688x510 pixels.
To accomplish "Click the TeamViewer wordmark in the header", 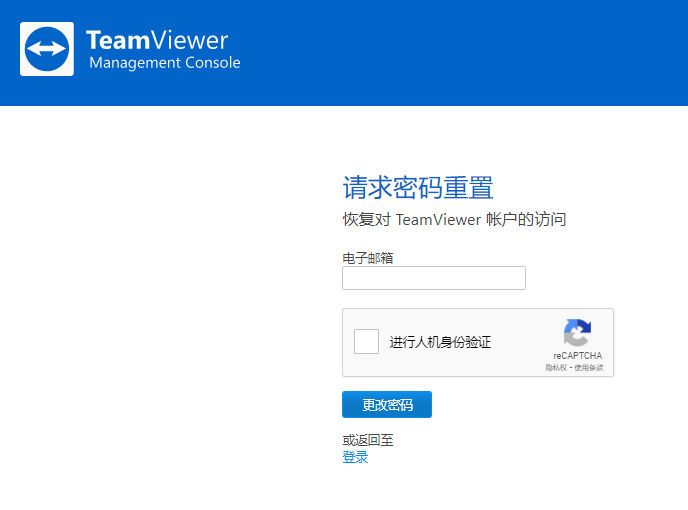I will [157, 40].
